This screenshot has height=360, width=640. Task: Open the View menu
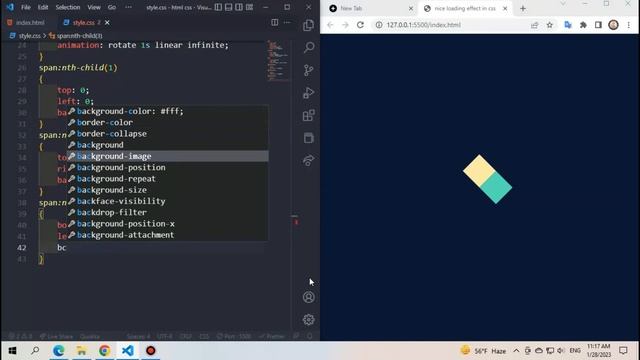pos(94,7)
